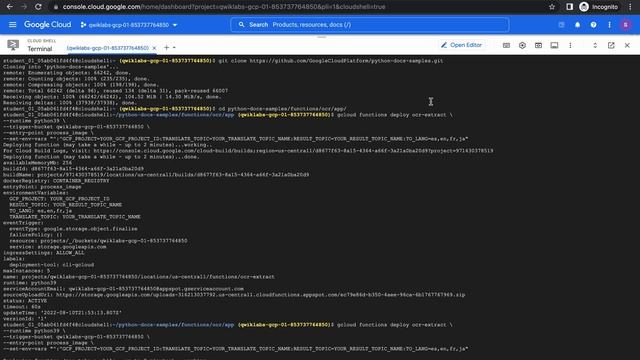The width and height of the screenshot is (640, 360).
Task: Toggle Cloud Shell panel height arrows
Action: (x=595, y=45)
